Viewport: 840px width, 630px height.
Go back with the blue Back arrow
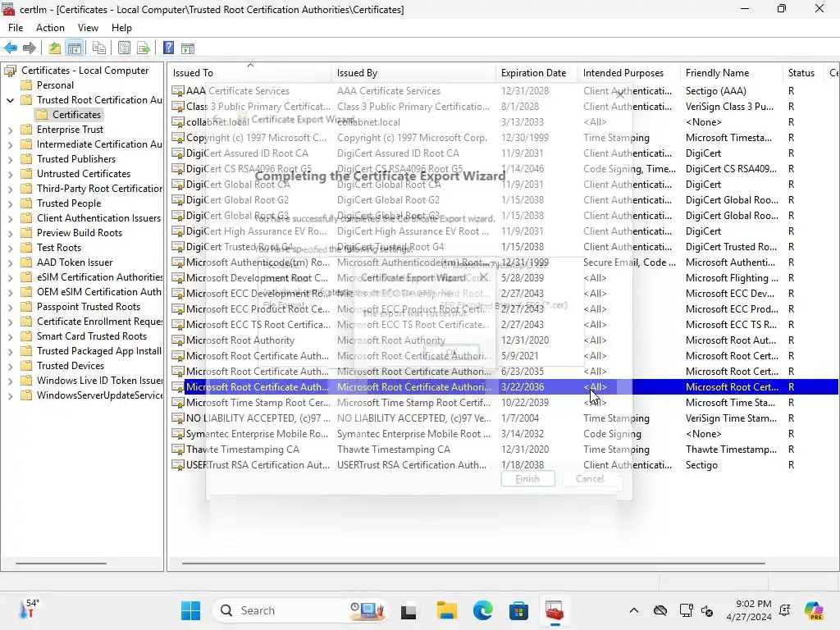11,48
